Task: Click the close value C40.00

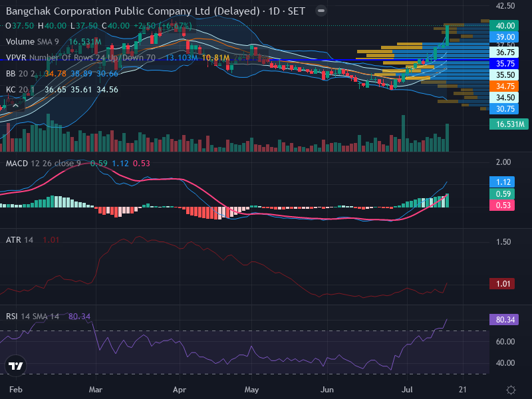Action: [x=116, y=26]
